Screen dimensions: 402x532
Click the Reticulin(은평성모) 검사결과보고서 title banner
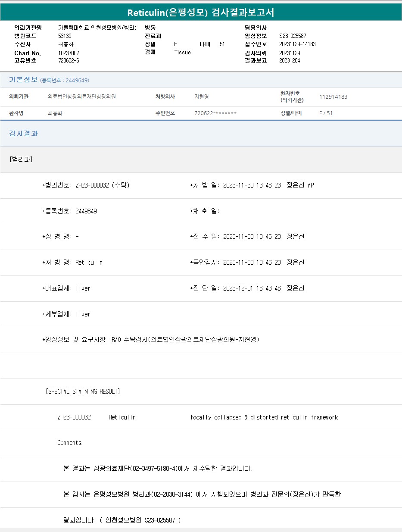(x=201, y=13)
